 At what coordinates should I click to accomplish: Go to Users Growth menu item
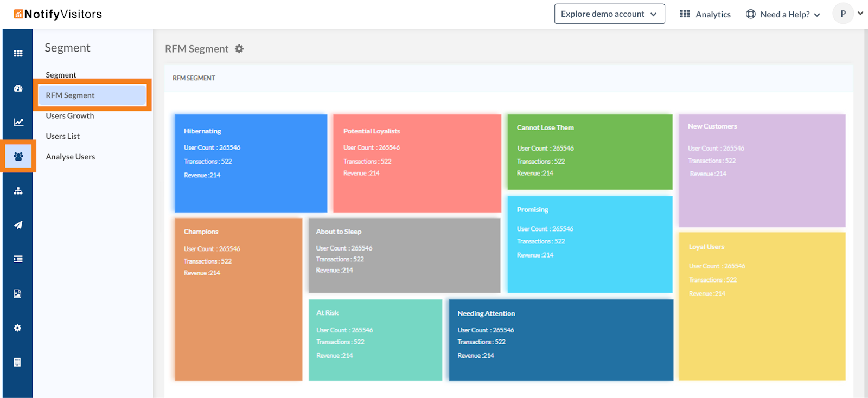coord(70,116)
